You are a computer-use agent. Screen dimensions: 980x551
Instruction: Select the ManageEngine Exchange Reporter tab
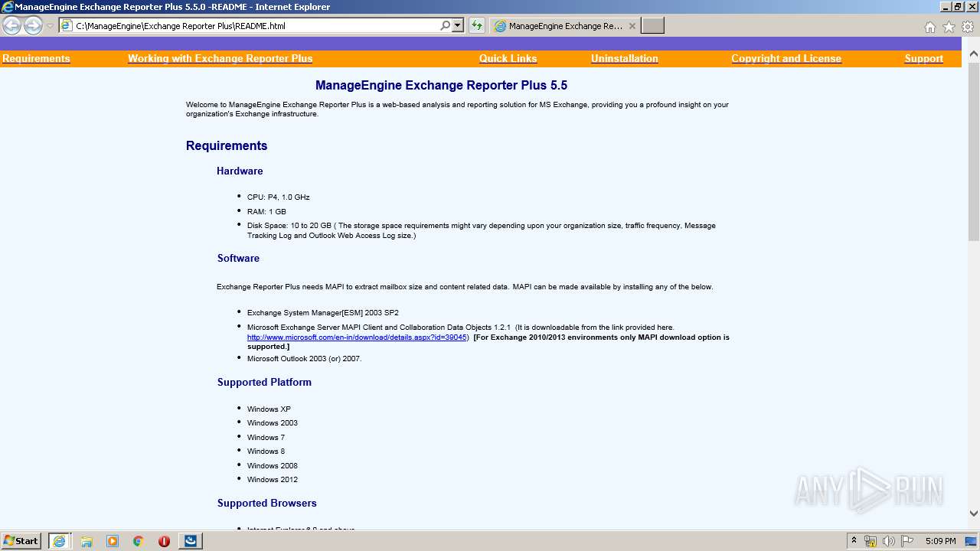click(564, 26)
